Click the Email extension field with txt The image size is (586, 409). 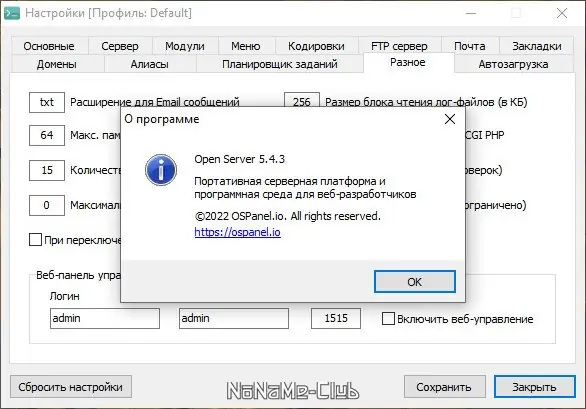point(47,102)
